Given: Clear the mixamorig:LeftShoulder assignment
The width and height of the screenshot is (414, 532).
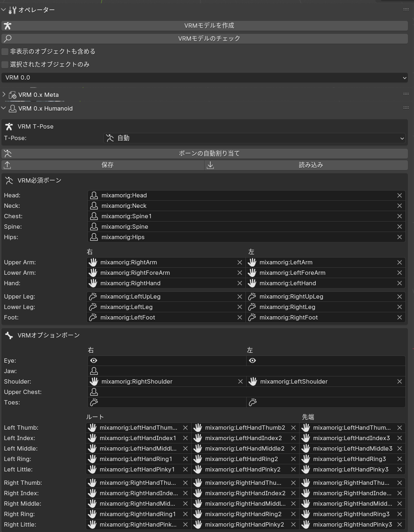Looking at the screenshot, I should pos(399,381).
